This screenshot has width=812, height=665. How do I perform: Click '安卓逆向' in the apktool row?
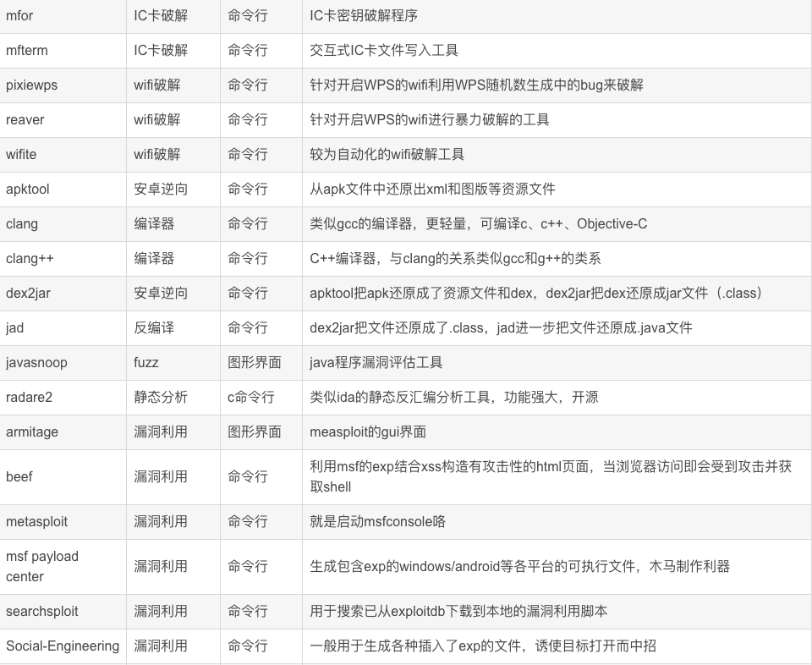click(x=161, y=189)
